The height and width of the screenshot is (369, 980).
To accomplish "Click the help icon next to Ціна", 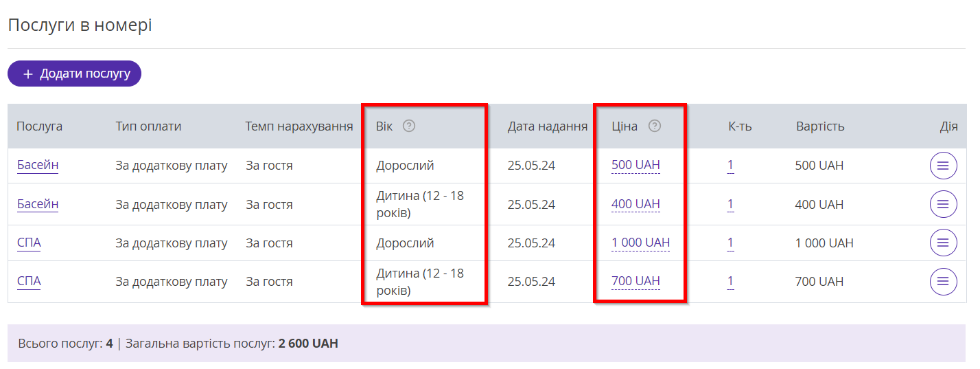I will pos(655,126).
